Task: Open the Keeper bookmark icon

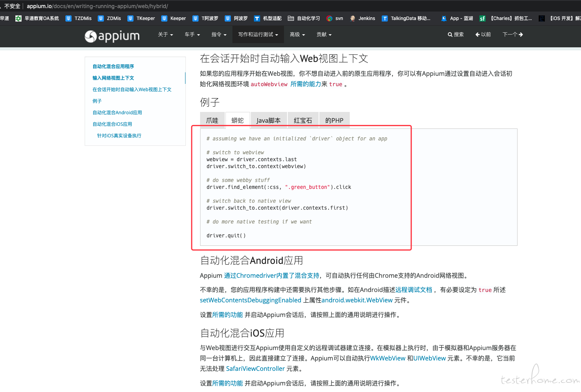Action: tap(164, 18)
